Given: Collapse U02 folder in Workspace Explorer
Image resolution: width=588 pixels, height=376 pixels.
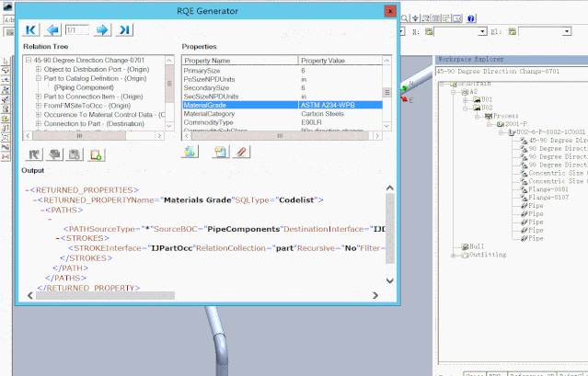Looking at the screenshot, I should (x=465, y=108).
